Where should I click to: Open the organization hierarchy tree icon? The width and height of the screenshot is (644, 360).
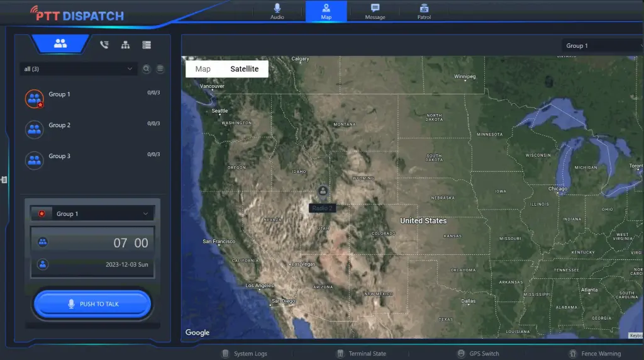pos(125,45)
